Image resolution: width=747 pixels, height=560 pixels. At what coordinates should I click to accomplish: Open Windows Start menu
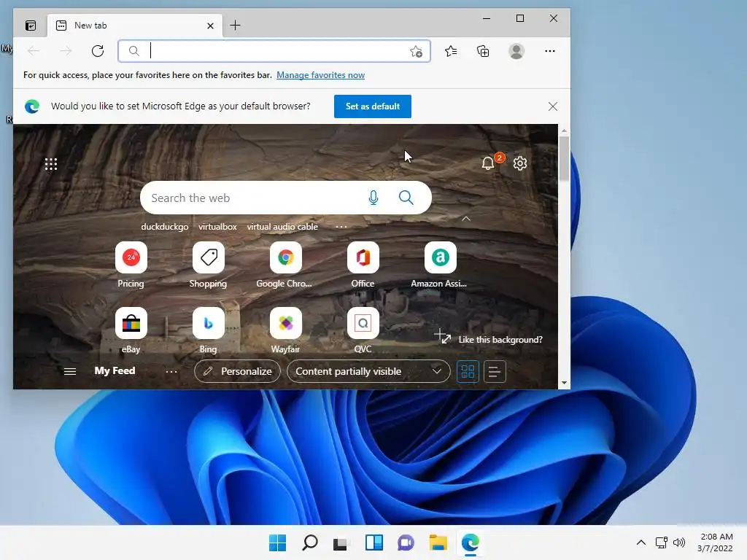[x=278, y=542]
